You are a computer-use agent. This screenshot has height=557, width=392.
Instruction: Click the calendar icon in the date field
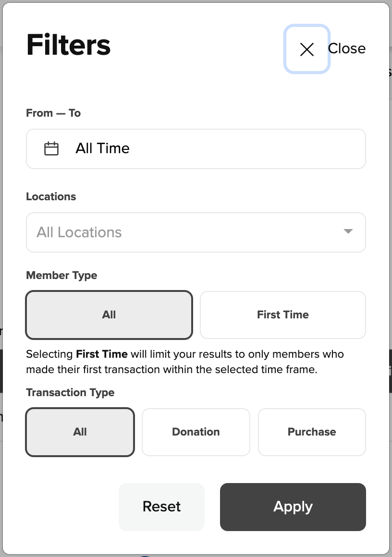(51, 149)
